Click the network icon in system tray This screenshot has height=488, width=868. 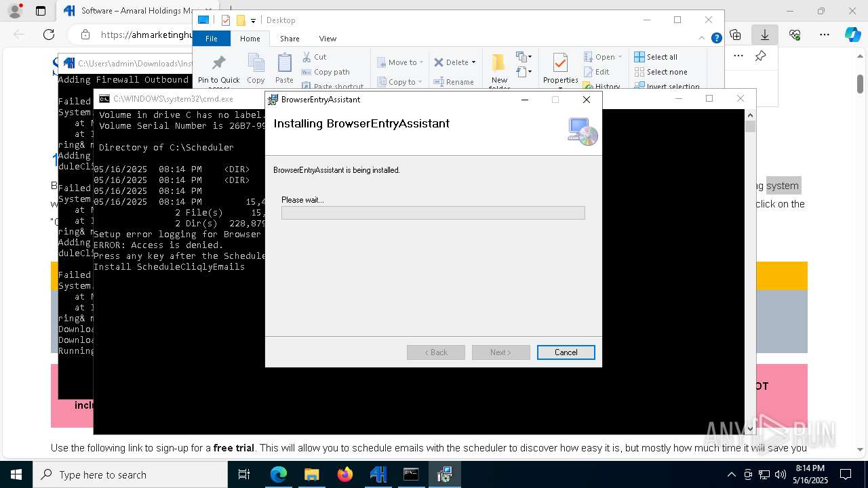[x=764, y=474]
